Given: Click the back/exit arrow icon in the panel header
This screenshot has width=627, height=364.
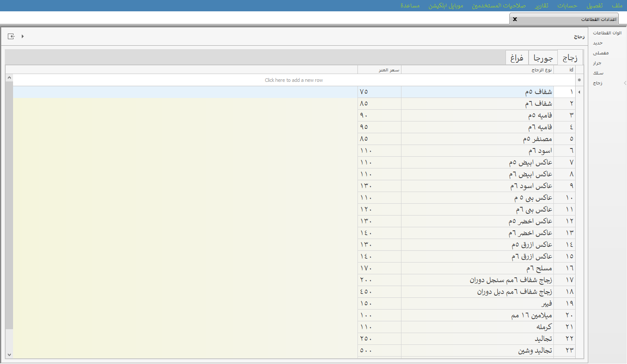Looking at the screenshot, I should click(11, 37).
